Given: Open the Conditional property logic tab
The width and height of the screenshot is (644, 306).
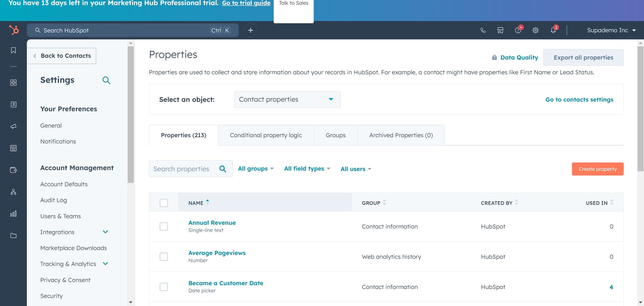Looking at the screenshot, I should point(266,135).
